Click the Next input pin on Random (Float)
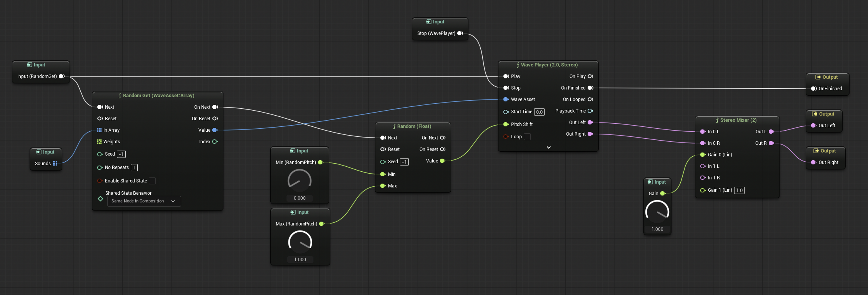Image resolution: width=868 pixels, height=295 pixels. (x=383, y=138)
